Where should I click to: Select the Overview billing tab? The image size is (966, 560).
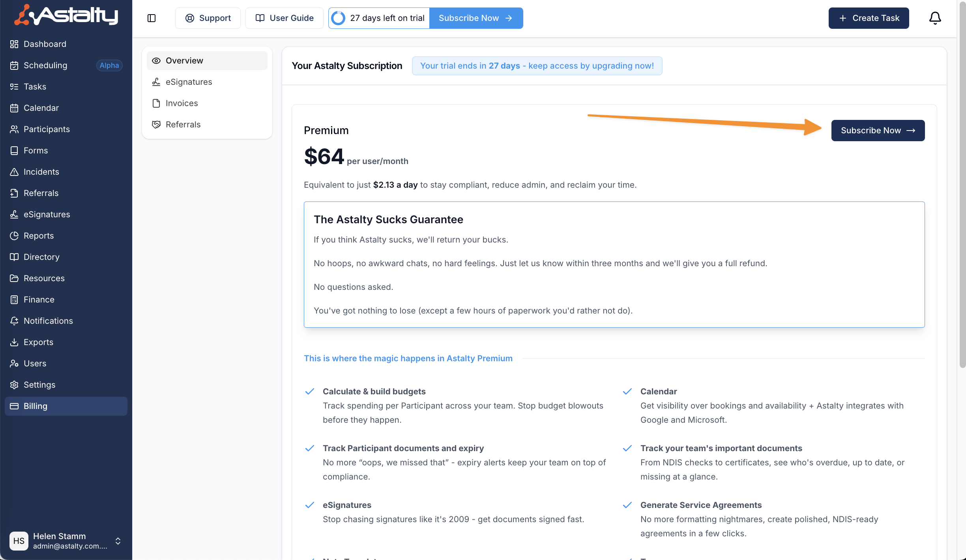coord(207,61)
